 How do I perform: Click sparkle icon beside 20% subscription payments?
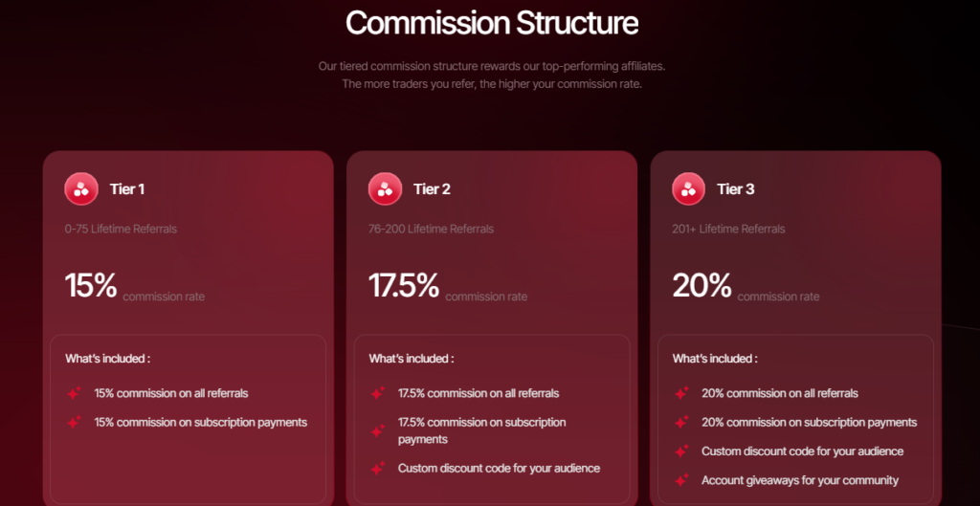click(x=681, y=422)
